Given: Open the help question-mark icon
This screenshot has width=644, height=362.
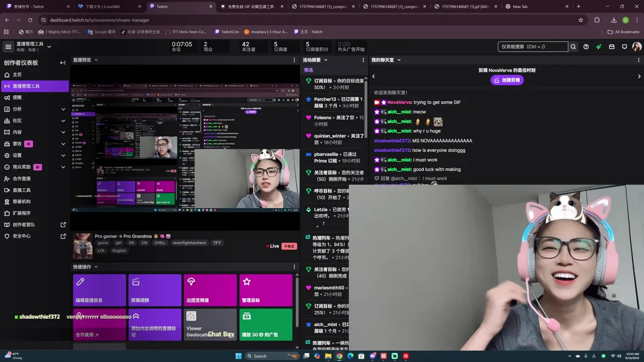Looking at the screenshot, I should click(586, 46).
